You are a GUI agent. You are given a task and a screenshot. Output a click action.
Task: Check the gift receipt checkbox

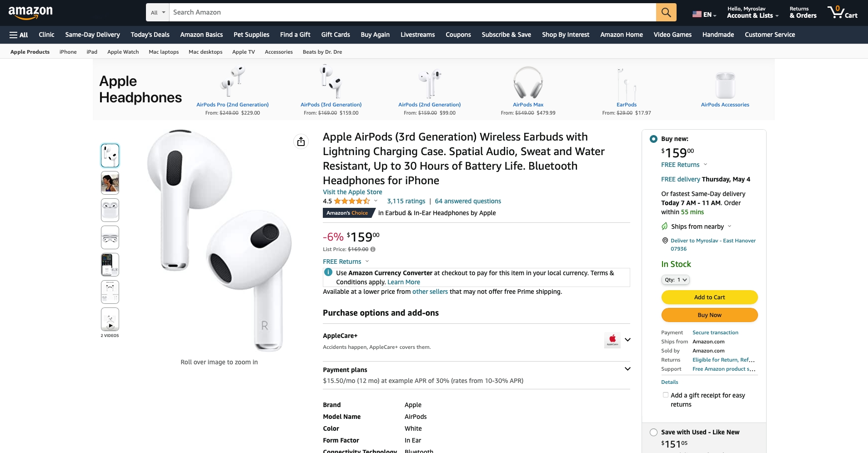pos(665,395)
